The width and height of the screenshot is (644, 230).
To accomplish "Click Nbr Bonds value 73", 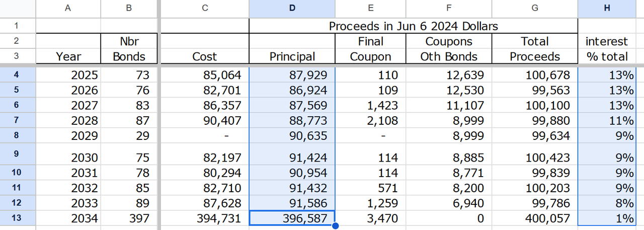I will pyautogui.click(x=129, y=75).
